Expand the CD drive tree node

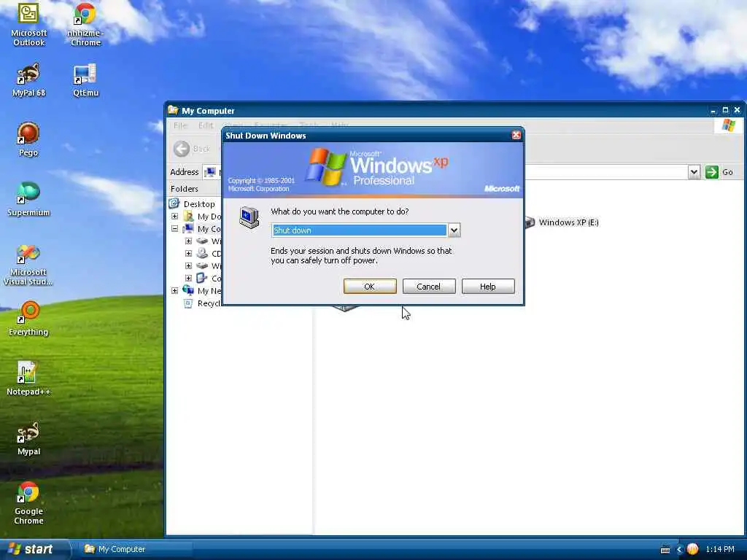point(189,253)
